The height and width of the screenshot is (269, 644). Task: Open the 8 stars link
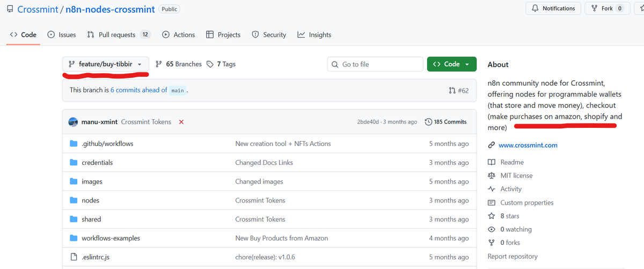point(510,216)
